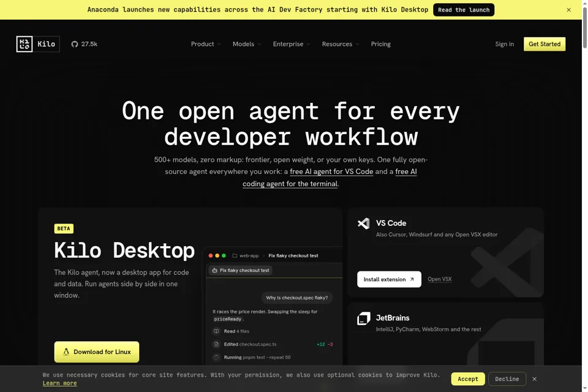Click red window dot in mockup
588x392 pixels.
[x=211, y=255]
